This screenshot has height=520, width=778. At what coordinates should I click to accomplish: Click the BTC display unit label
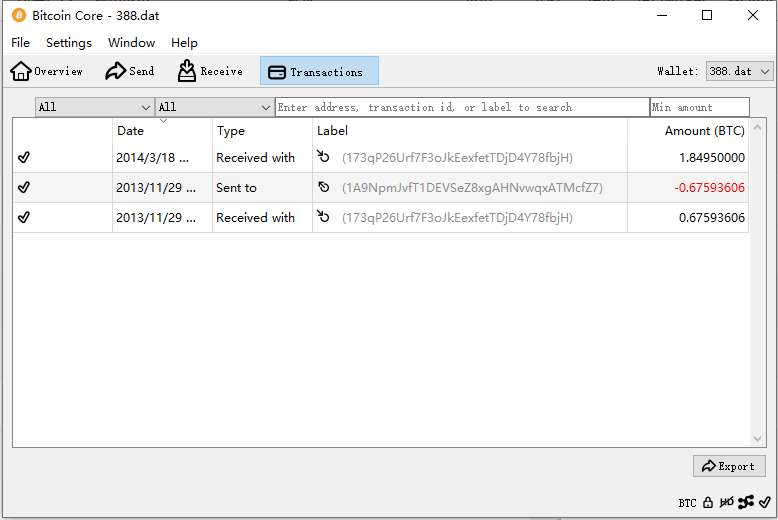[x=687, y=503]
